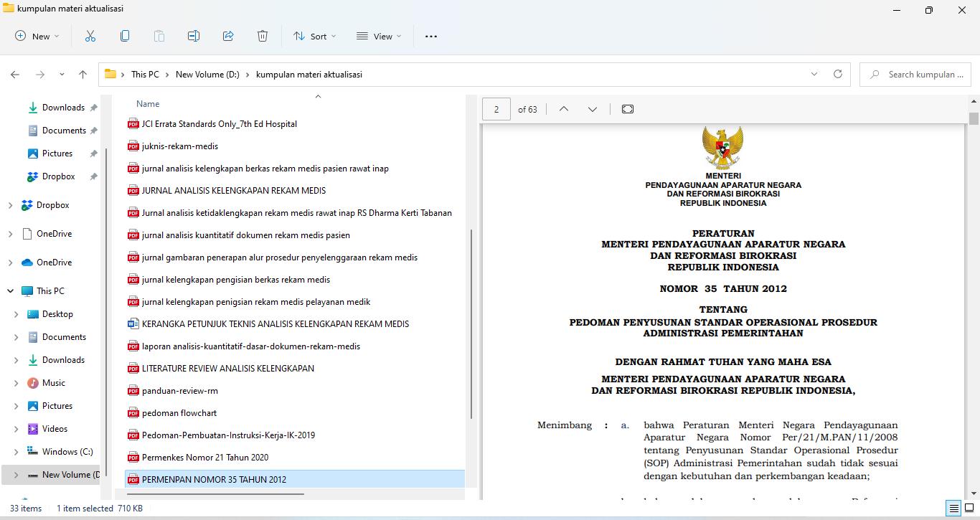Open the Sort options dropdown

(x=314, y=37)
